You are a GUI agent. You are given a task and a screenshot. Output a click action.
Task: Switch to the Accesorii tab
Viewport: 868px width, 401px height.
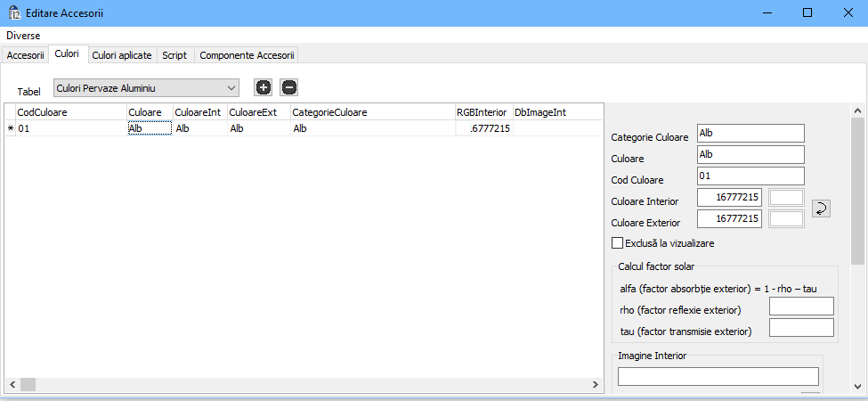pyautogui.click(x=26, y=55)
